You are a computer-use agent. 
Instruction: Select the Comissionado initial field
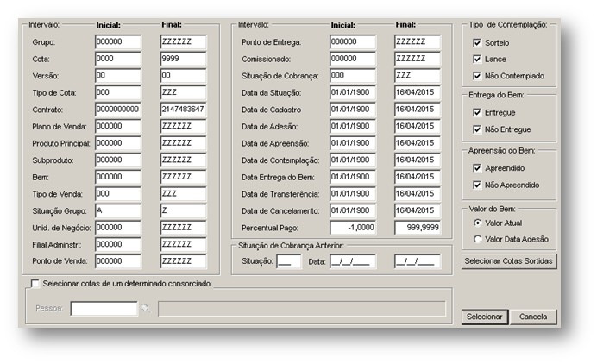[353, 59]
